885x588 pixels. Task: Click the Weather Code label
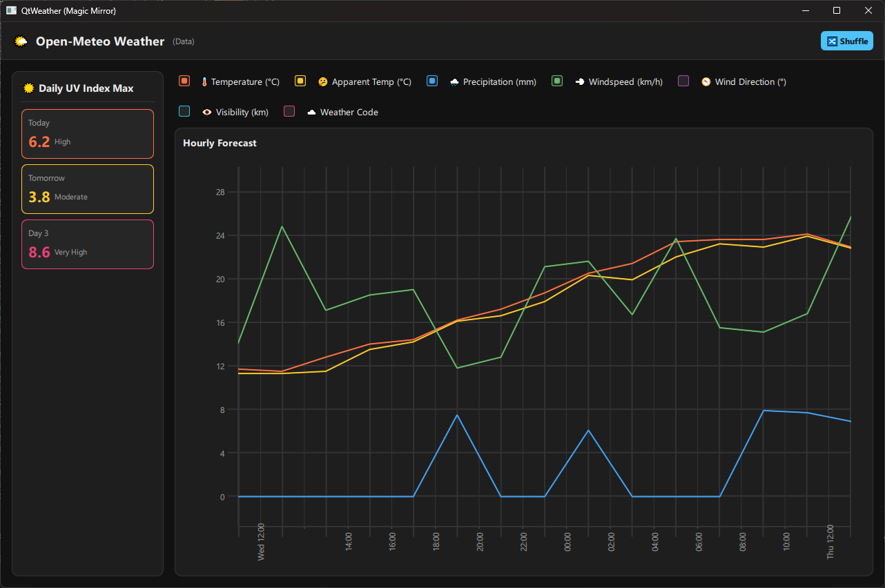tap(349, 112)
